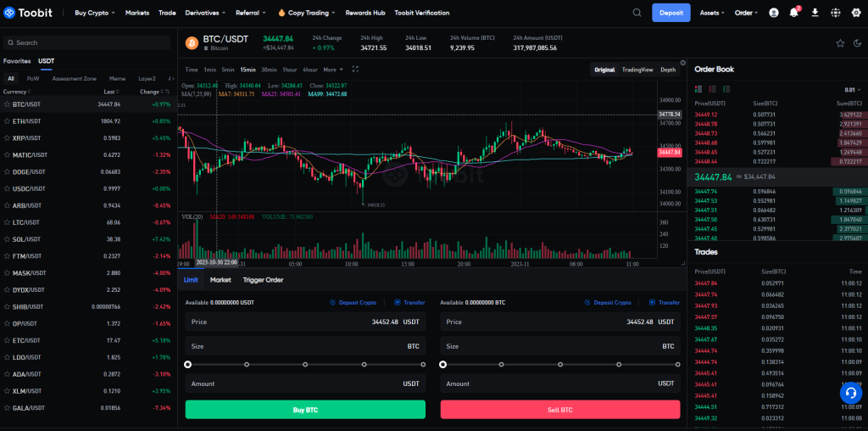
Task: Star GALA/USDT as favorite
Action: pyautogui.click(x=7, y=408)
